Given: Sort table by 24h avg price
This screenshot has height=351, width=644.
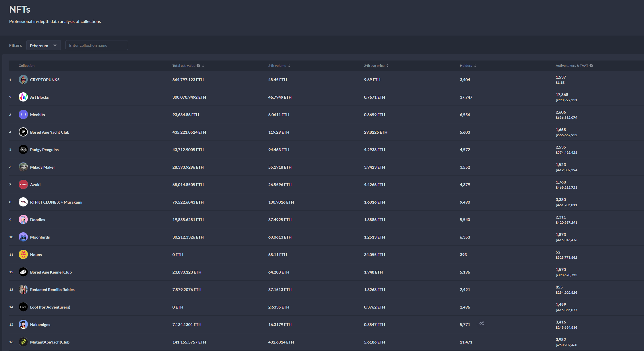Looking at the screenshot, I should click(387, 66).
